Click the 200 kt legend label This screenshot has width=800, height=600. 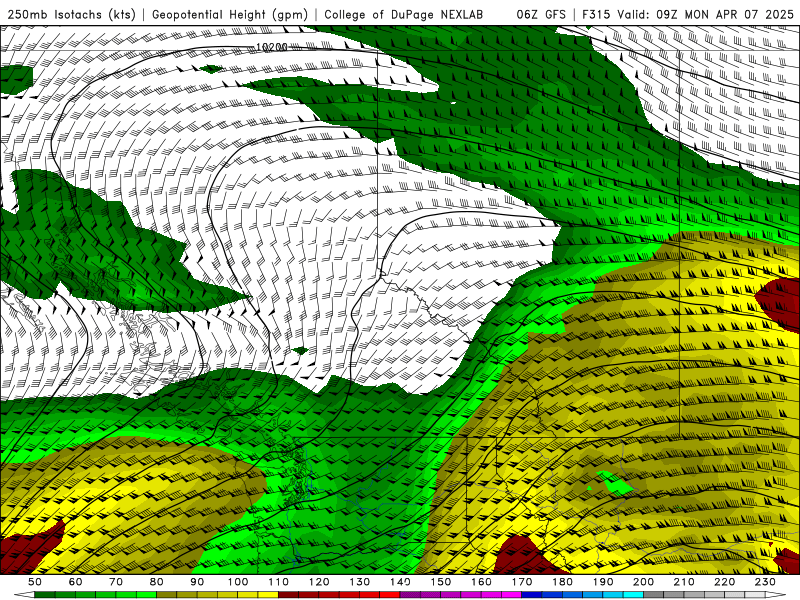point(643,582)
